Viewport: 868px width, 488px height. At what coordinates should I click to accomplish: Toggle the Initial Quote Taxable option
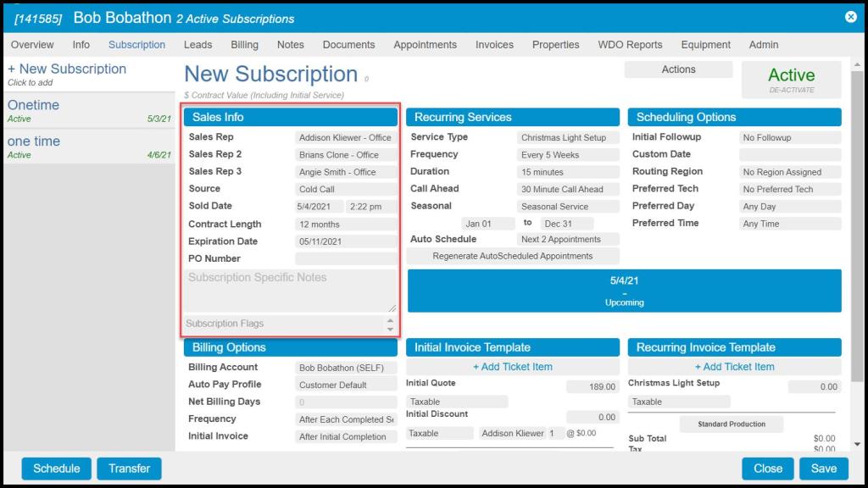[457, 402]
